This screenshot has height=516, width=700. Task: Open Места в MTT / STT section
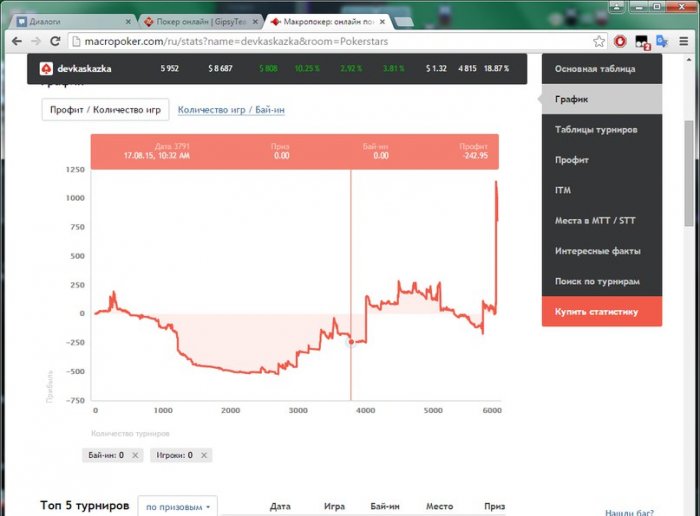pos(602,221)
